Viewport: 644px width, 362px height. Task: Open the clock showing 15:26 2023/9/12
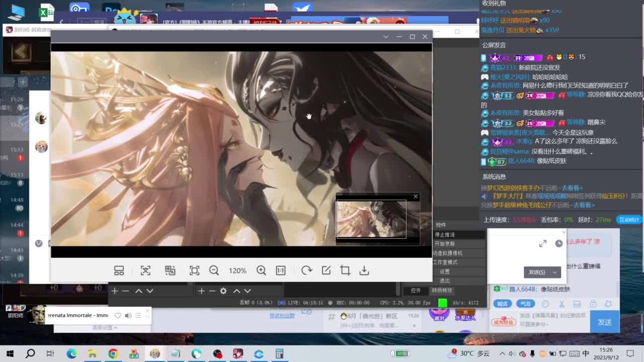point(606,353)
